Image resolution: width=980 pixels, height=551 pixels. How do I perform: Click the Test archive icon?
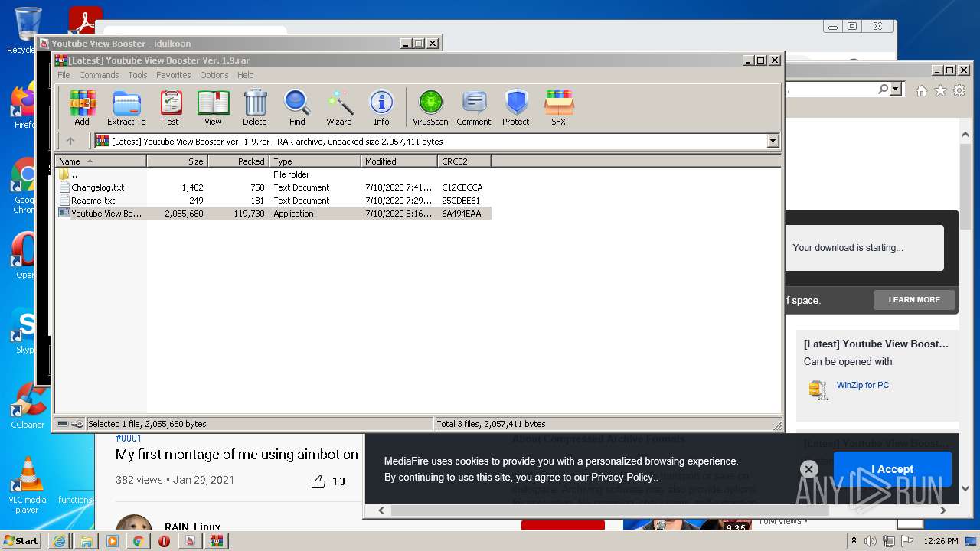click(170, 107)
